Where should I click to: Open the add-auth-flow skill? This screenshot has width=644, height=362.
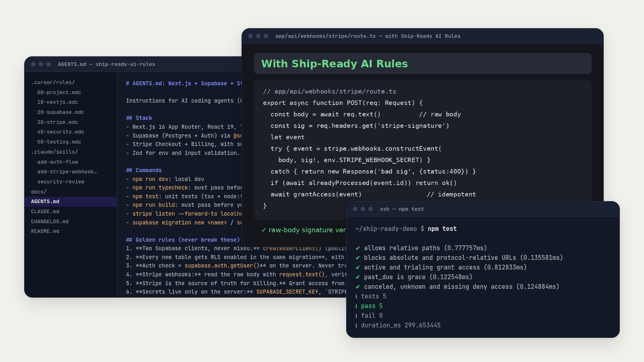click(58, 162)
